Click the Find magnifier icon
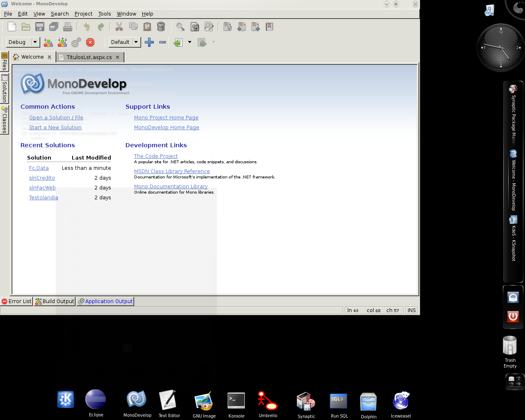This screenshot has height=420, width=525. [180, 27]
